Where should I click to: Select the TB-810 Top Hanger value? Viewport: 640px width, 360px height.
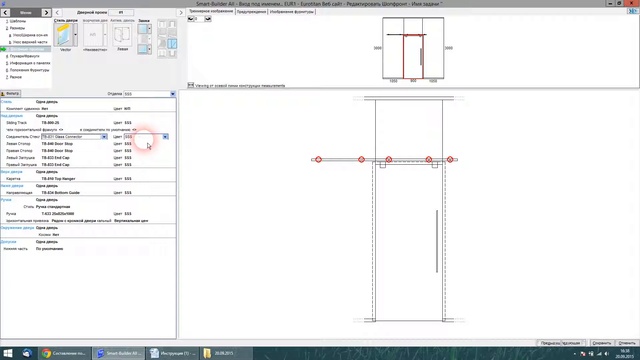(x=58, y=179)
